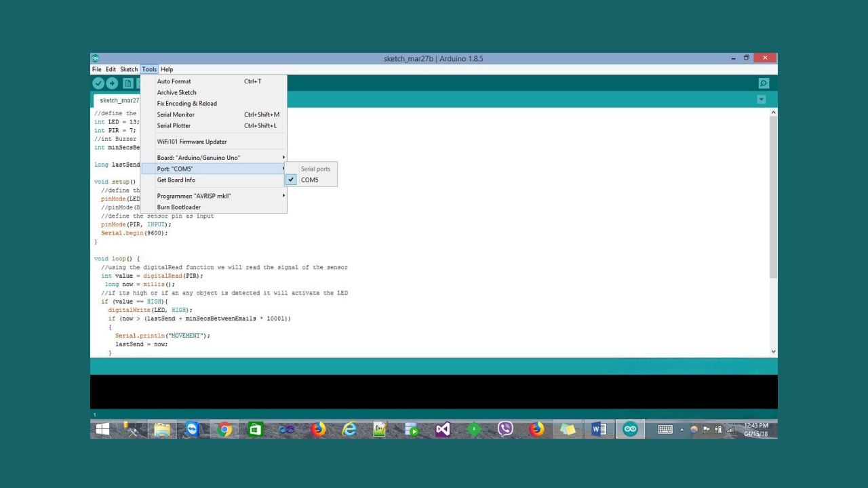
Task: Click the Serial.begin(9600) code line
Action: 134,232
